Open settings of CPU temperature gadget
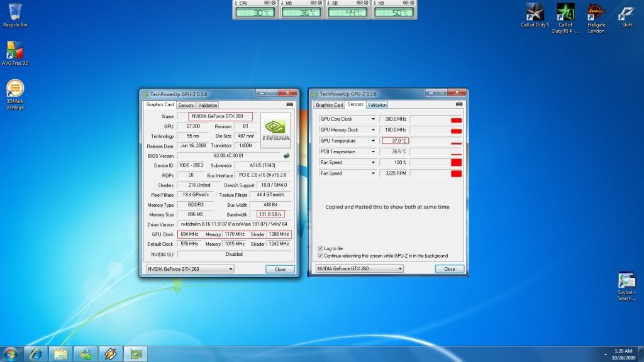Screen dimensions: 644x362 (267, 3)
